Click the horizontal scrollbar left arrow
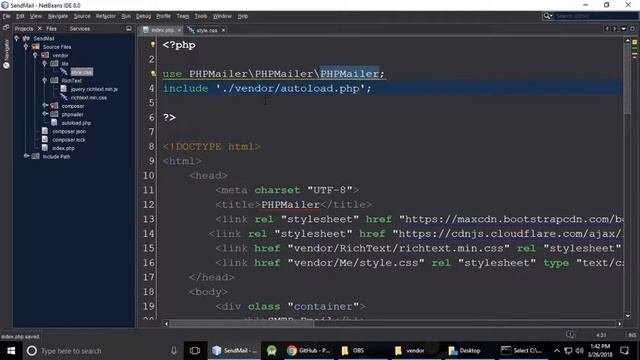Image resolution: width=640 pixels, height=360 pixels. (166, 324)
